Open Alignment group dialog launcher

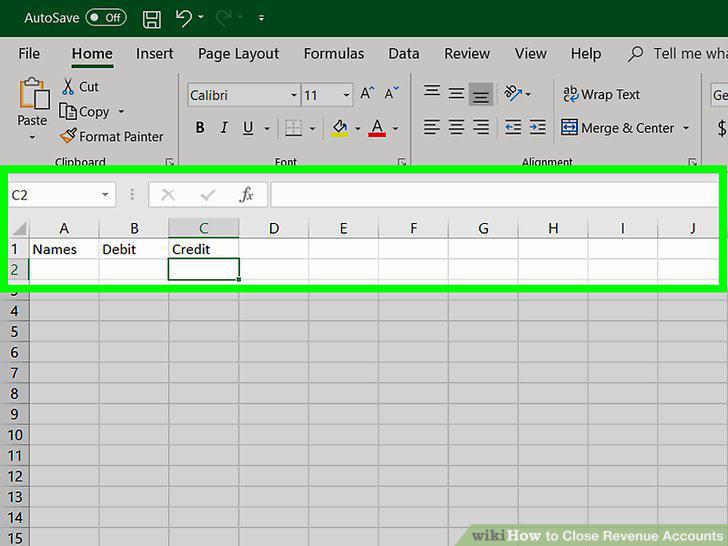click(692, 162)
